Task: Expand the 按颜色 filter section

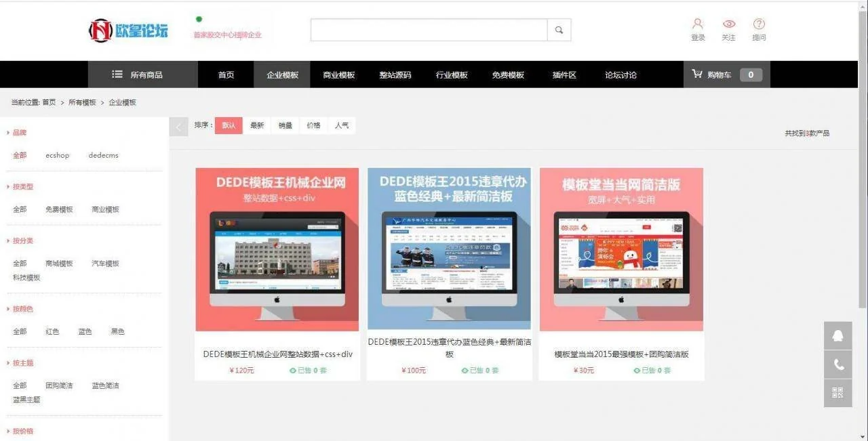Action: pyautogui.click(x=22, y=309)
